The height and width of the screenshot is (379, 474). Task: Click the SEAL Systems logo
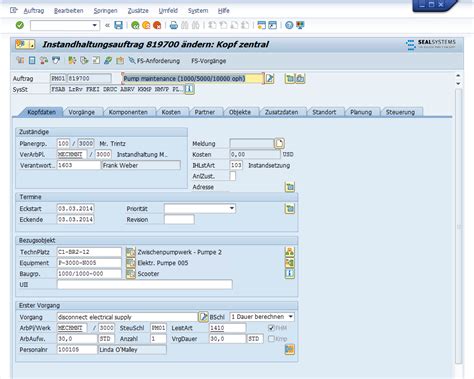(431, 44)
